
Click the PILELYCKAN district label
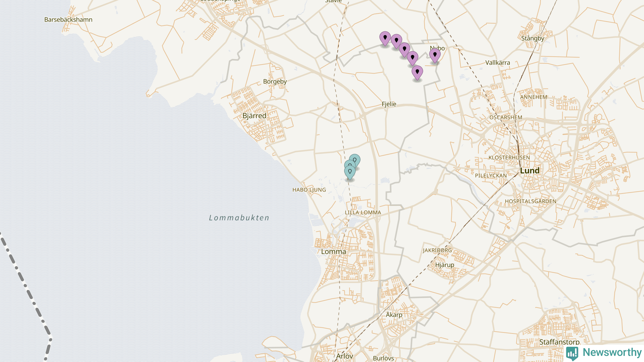pyautogui.click(x=491, y=176)
